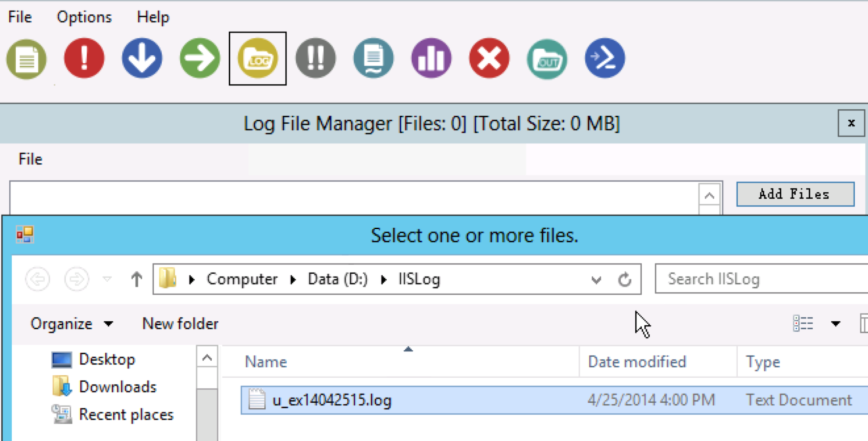
Task: Click the gray double exclamation icon
Action: tap(316, 59)
